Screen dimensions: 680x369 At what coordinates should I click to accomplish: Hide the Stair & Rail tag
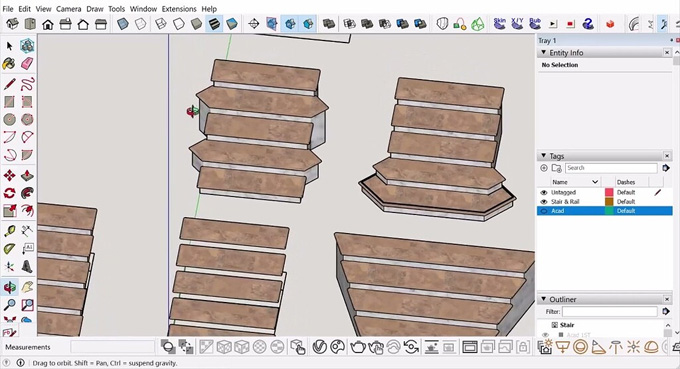pyautogui.click(x=544, y=202)
